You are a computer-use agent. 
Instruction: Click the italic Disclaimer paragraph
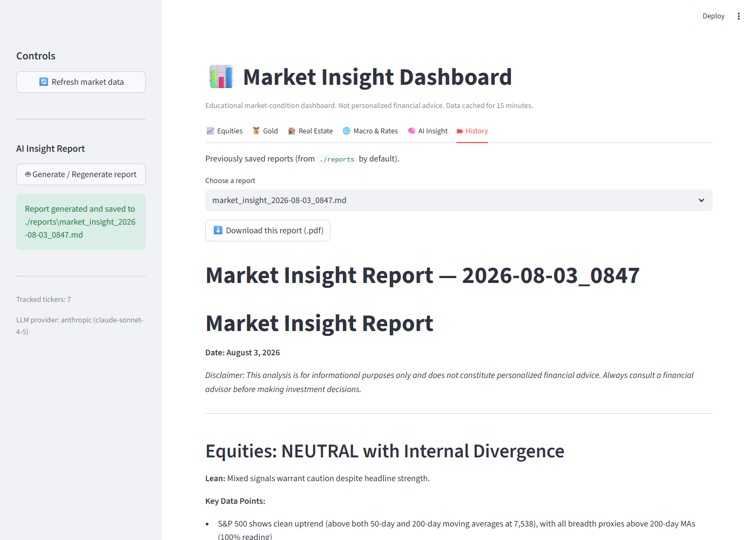tap(449, 382)
